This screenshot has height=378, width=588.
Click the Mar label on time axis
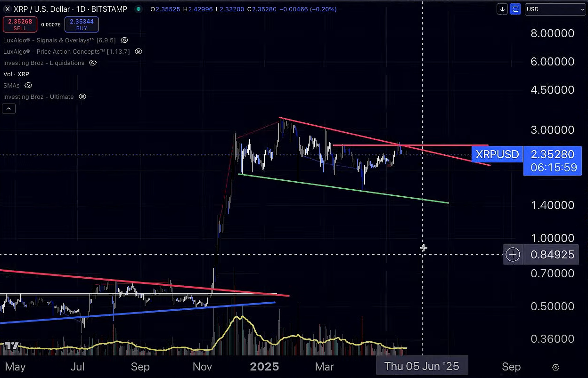click(324, 366)
